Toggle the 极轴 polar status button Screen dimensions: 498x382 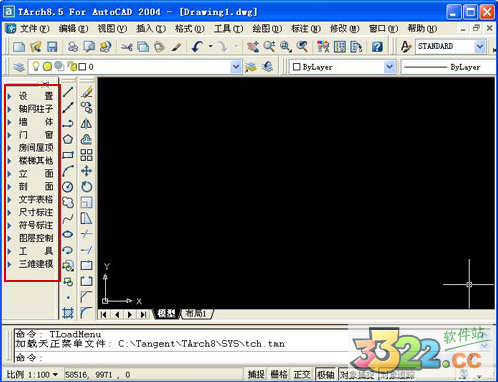coord(325,375)
